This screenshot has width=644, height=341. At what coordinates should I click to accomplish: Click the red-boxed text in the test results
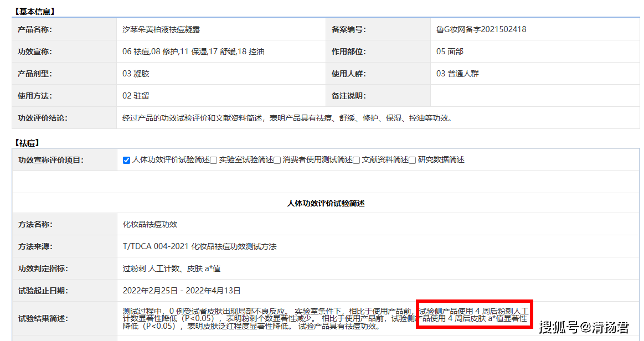coord(473,314)
